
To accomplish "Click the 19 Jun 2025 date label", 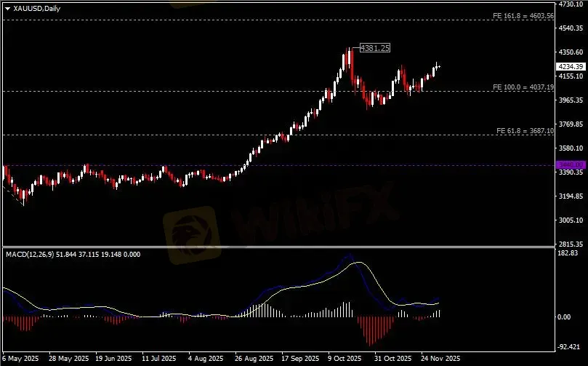I will tap(113, 359).
